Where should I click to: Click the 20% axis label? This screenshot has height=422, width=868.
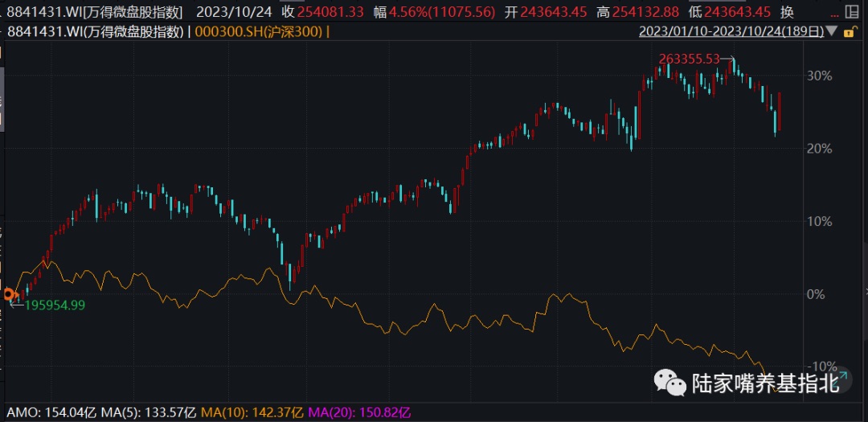819,149
